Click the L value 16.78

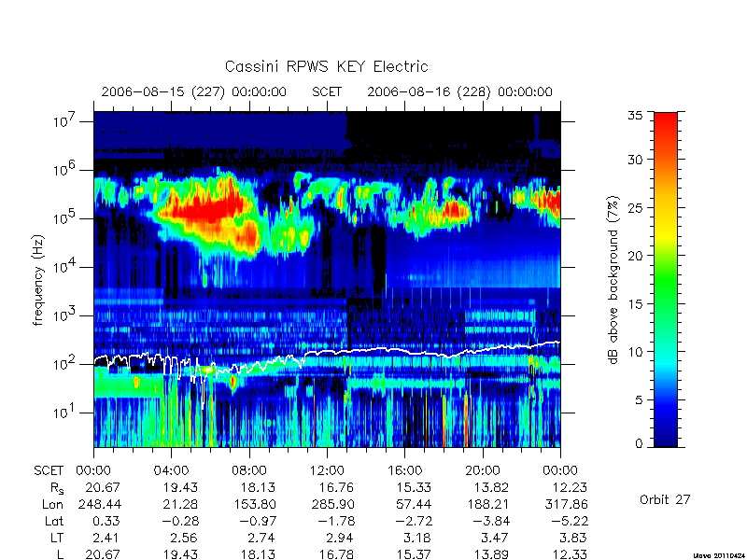coord(337,554)
